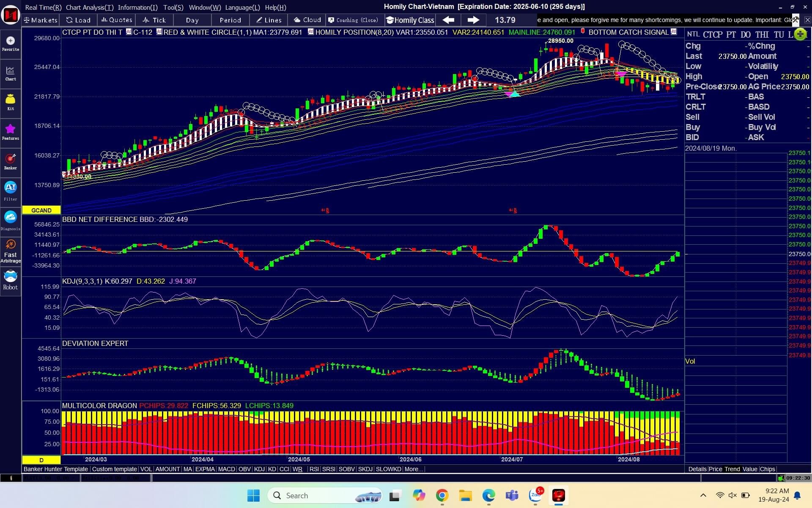This screenshot has height=508, width=812.
Task: Open File Explorer from taskbar
Action: (465, 495)
